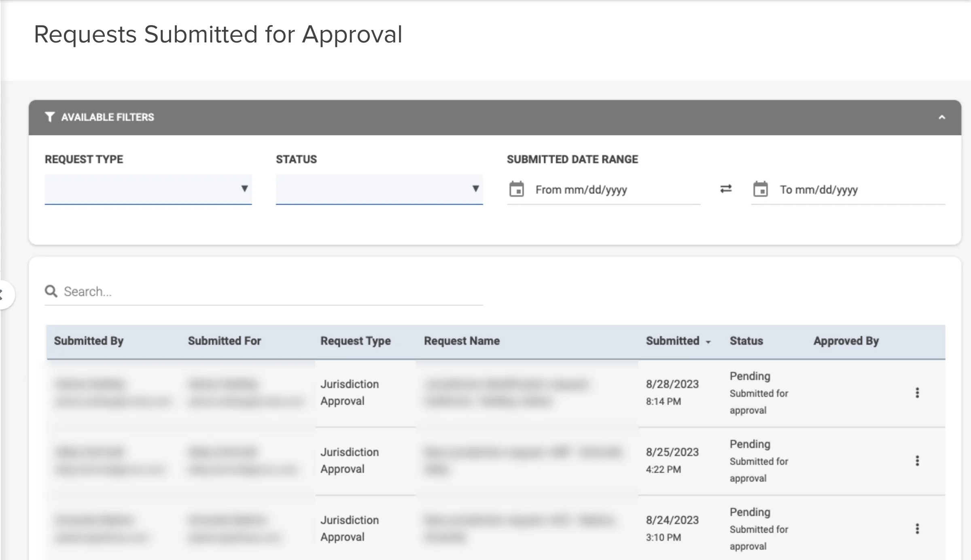Toggle Submitted column sort arrow
Viewport: 971px width, 560px height.
tap(708, 342)
